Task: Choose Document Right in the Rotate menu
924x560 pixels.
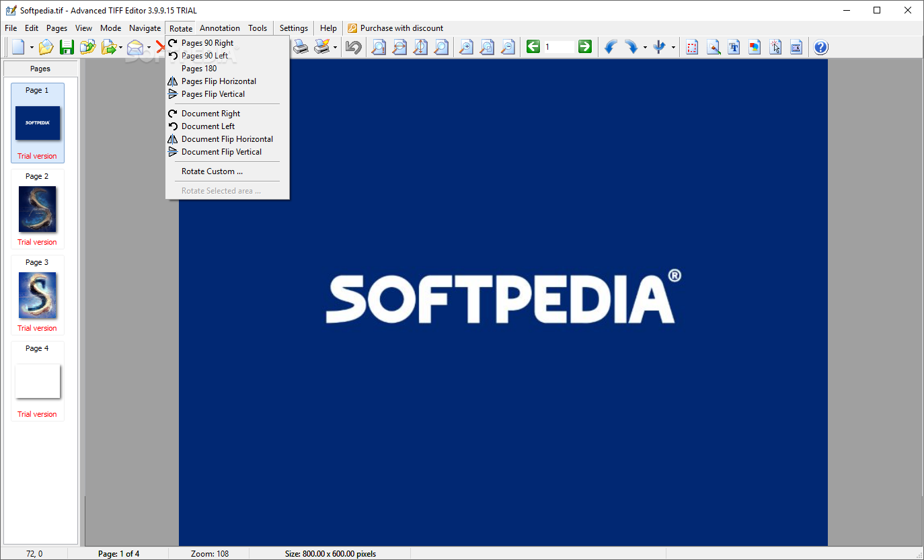Action: [228, 114]
